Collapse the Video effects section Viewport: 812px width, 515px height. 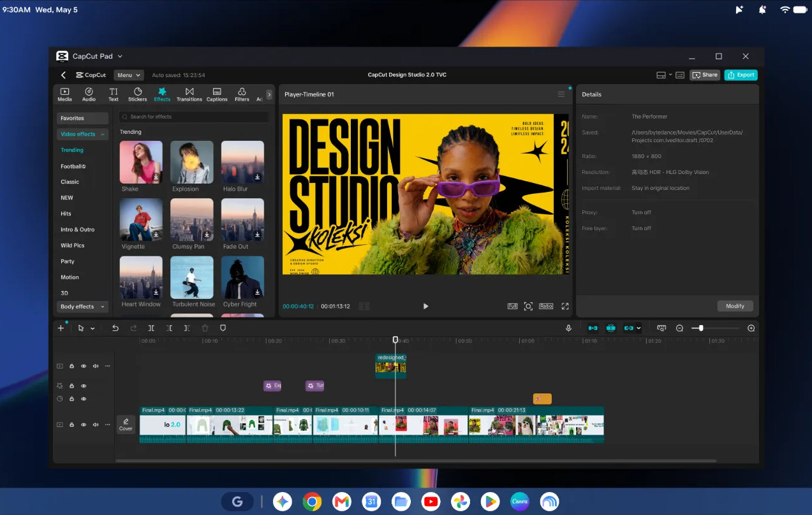[x=82, y=134]
